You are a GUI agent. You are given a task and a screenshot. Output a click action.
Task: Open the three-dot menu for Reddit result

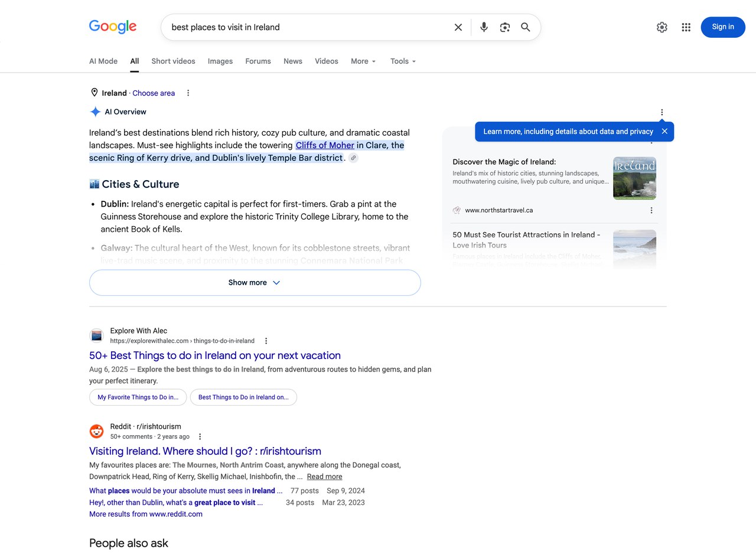click(200, 437)
